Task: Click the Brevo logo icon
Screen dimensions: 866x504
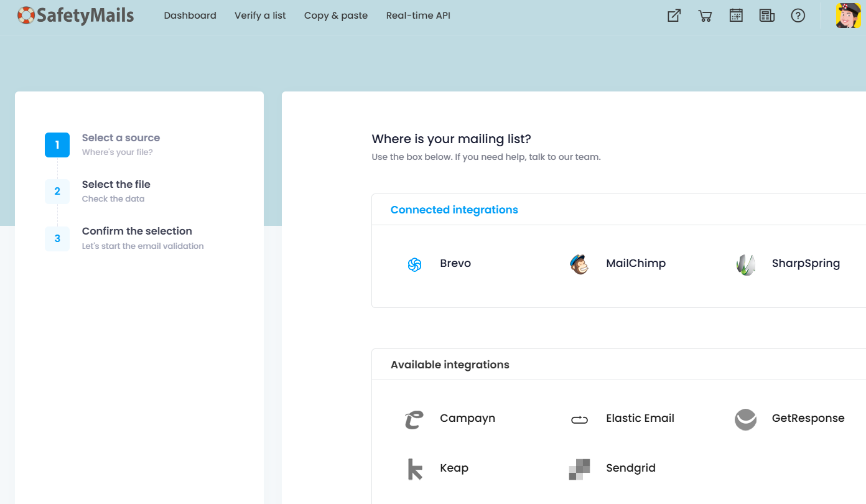Action: (x=415, y=264)
